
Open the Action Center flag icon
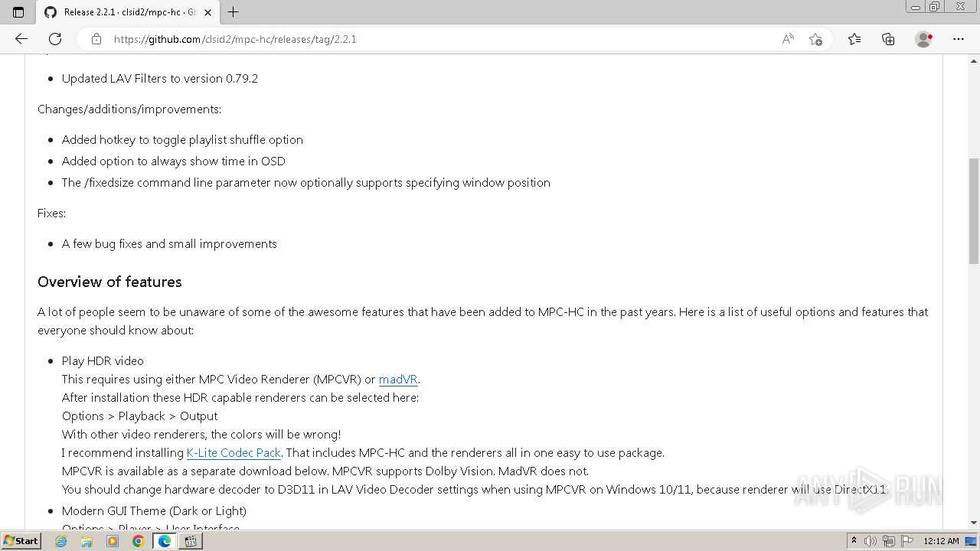click(x=906, y=541)
